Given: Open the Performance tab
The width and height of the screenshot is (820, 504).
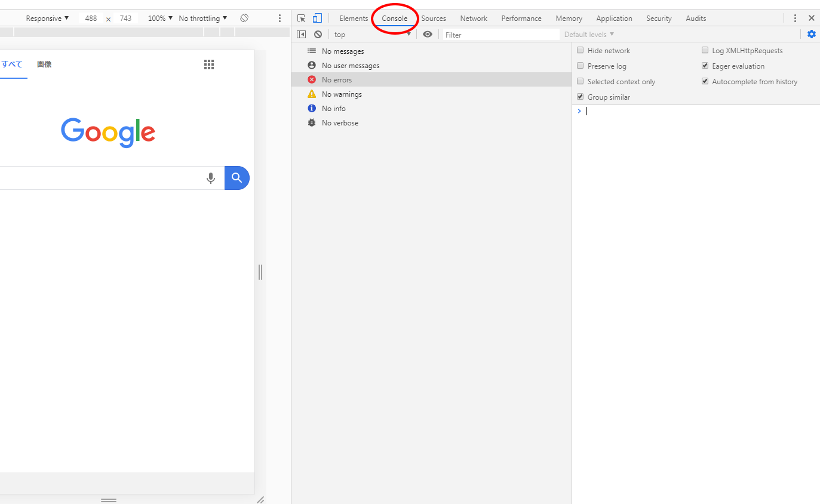Looking at the screenshot, I should 521,19.
